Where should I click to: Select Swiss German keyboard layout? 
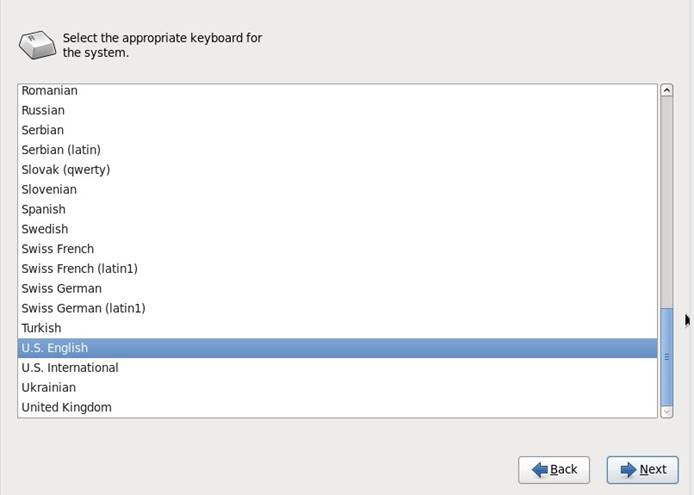tap(61, 288)
